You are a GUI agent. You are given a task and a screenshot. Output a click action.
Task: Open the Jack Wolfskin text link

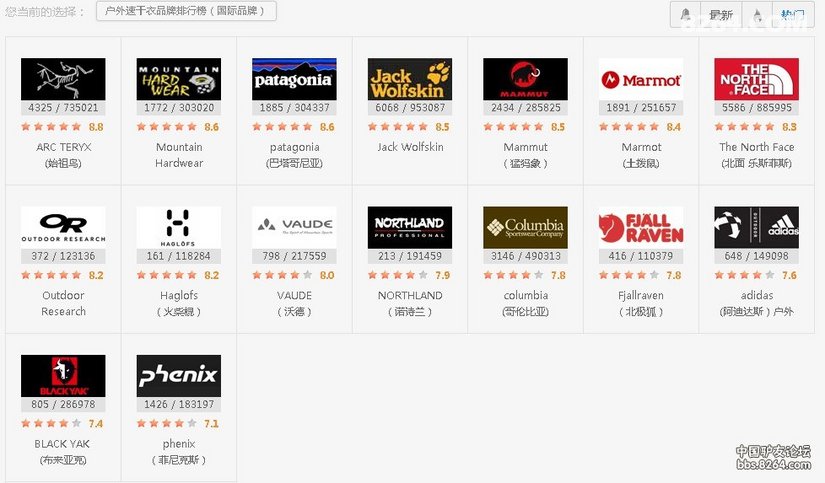410,147
